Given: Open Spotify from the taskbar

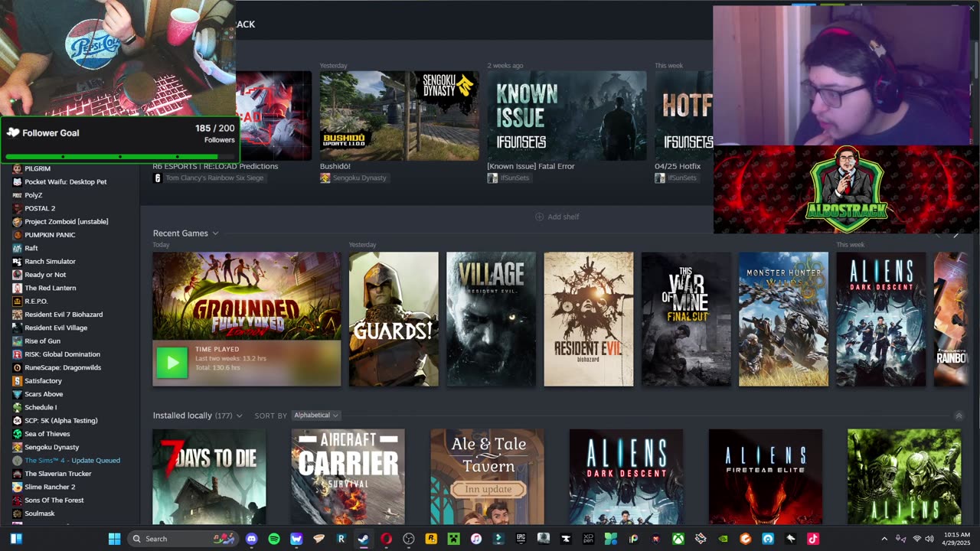Looking at the screenshot, I should pos(274,539).
